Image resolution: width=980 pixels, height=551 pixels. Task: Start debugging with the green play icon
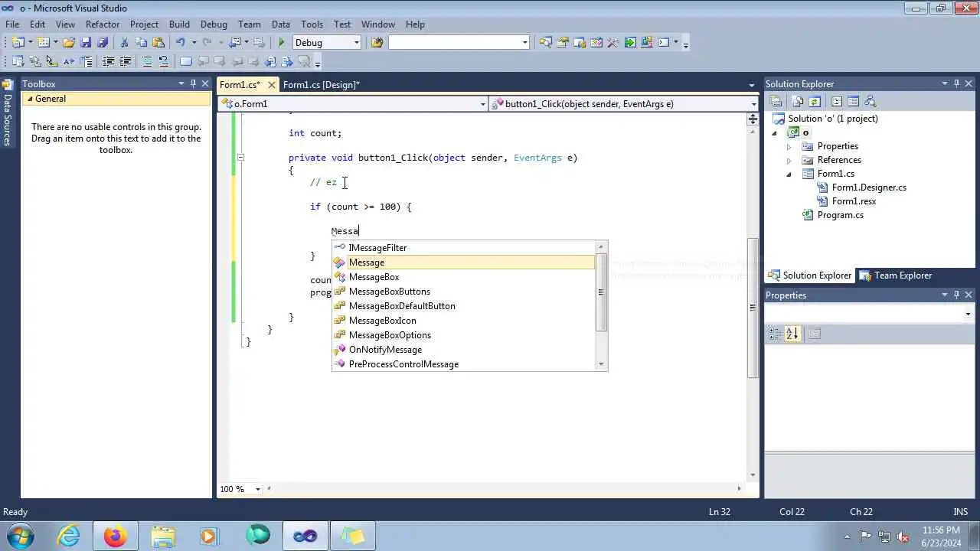[x=281, y=43]
